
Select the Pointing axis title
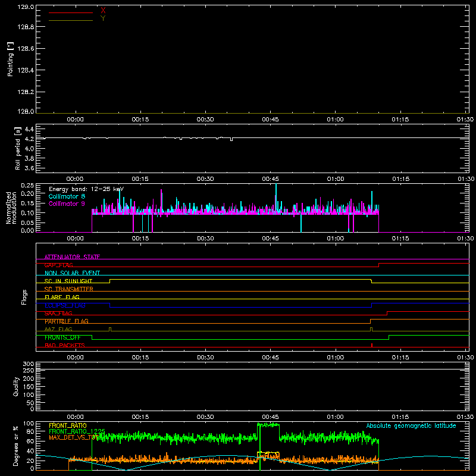click(11, 59)
